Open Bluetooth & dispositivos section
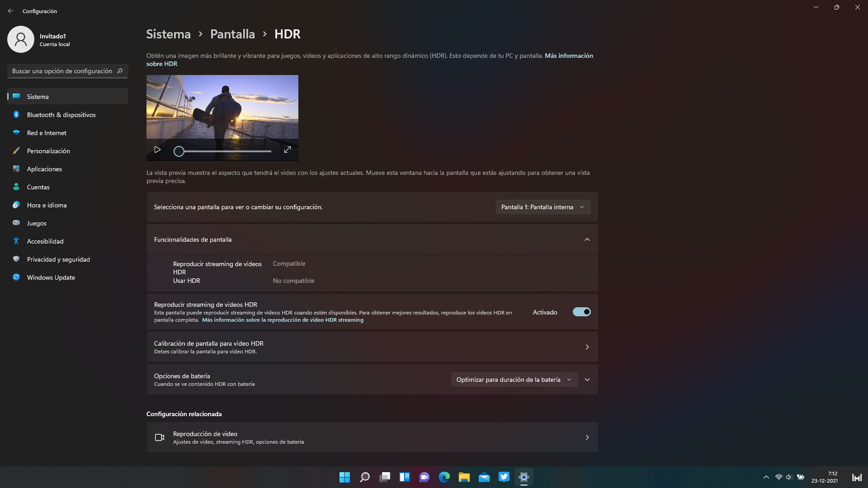 pos(61,115)
